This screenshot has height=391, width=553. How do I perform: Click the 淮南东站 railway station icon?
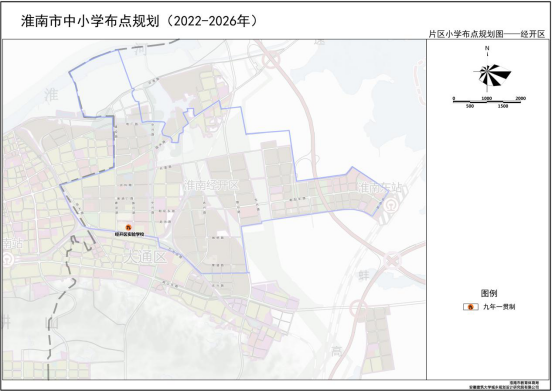(x=390, y=205)
